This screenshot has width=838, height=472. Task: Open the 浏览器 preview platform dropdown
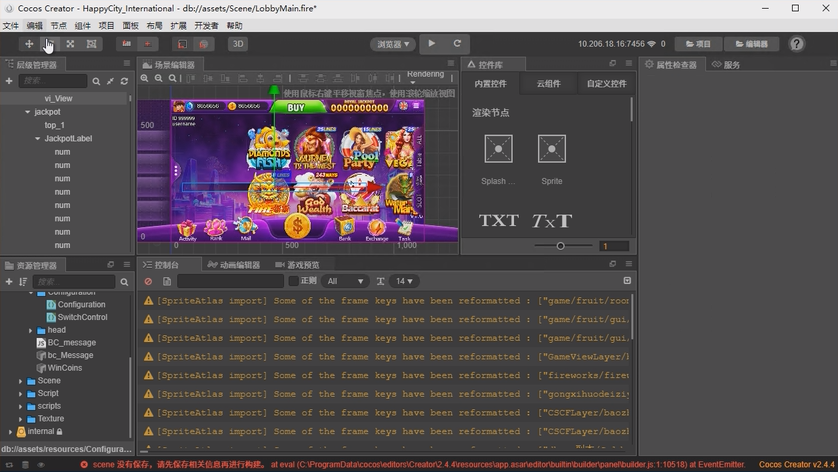[393, 44]
